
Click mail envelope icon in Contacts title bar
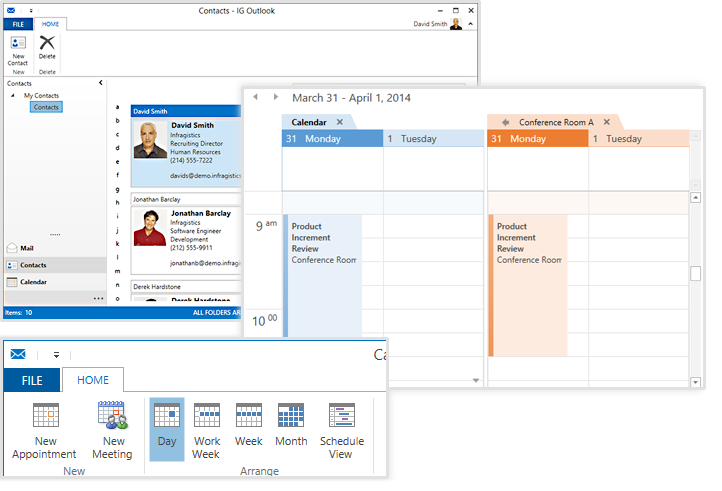click(11, 11)
